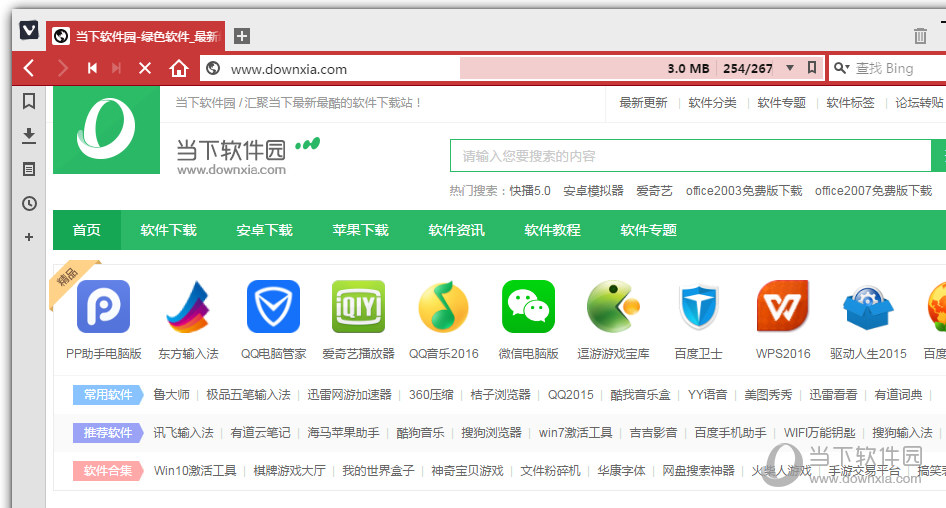Viewport: 946px width, 508px height.
Task: Go back to previous page
Action: tap(29, 68)
